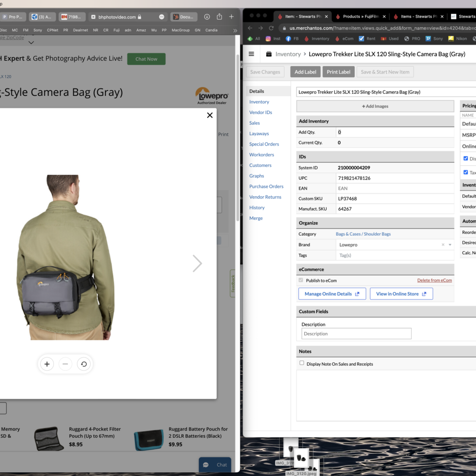Viewport: 476px width, 476px height.
Task: Open the FB Facebook bookmark
Action: click(292, 39)
